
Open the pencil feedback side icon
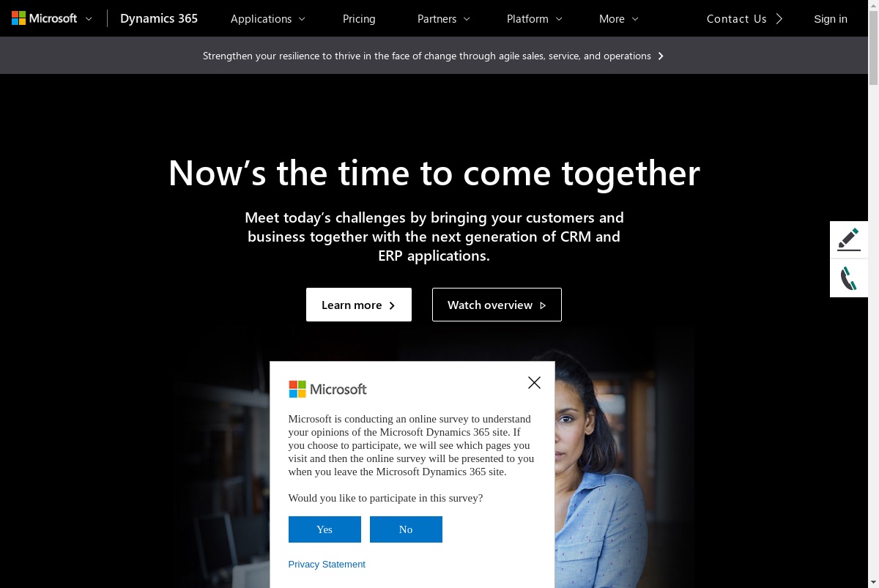point(849,239)
